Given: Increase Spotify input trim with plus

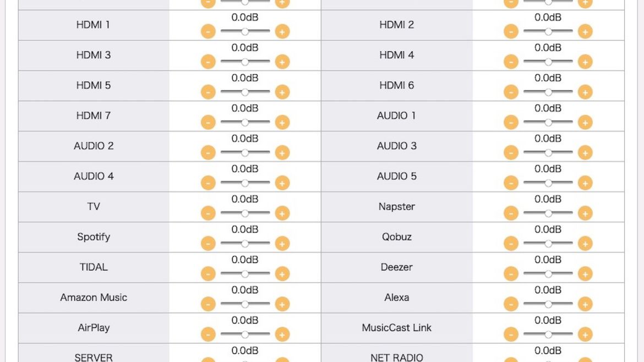Looking at the screenshot, I should 282,244.
